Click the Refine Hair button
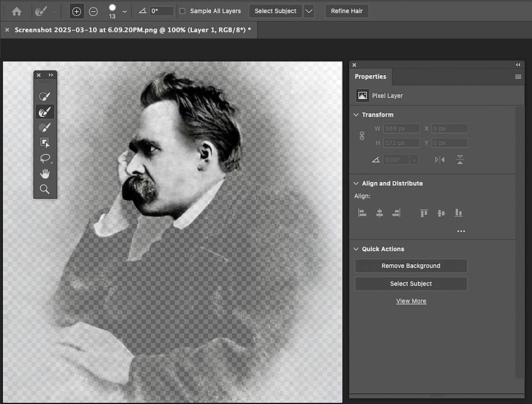The height and width of the screenshot is (404, 532). point(347,11)
